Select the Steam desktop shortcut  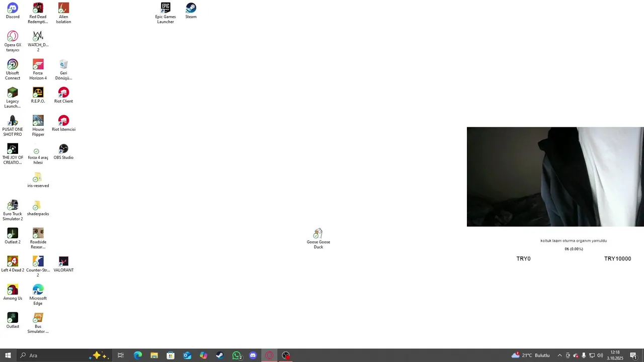tap(191, 11)
